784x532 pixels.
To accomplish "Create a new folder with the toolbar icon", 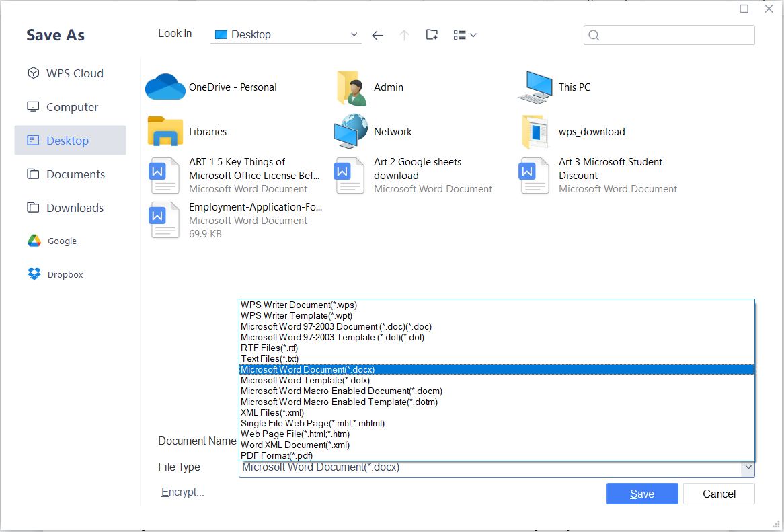I will (x=431, y=34).
